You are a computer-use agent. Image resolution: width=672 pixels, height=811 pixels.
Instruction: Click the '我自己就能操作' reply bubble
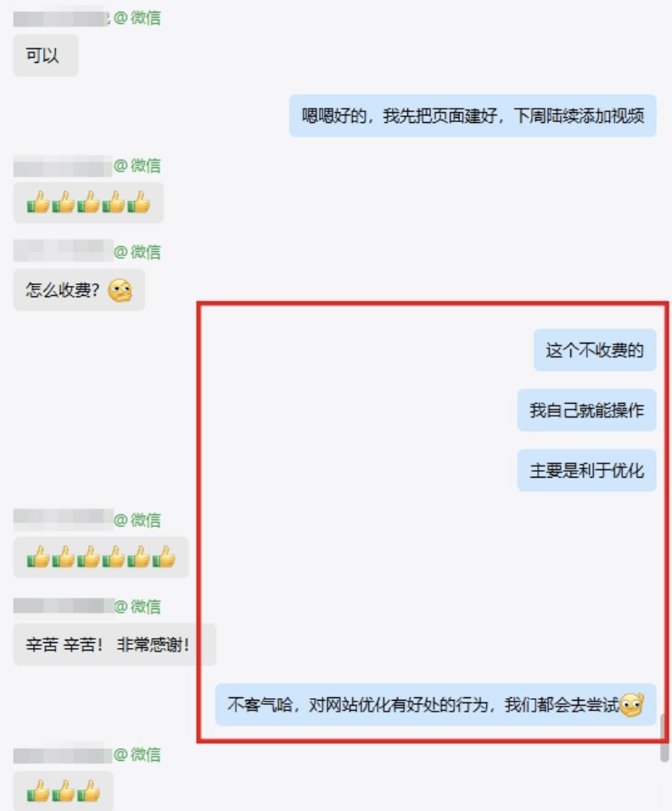(x=586, y=410)
